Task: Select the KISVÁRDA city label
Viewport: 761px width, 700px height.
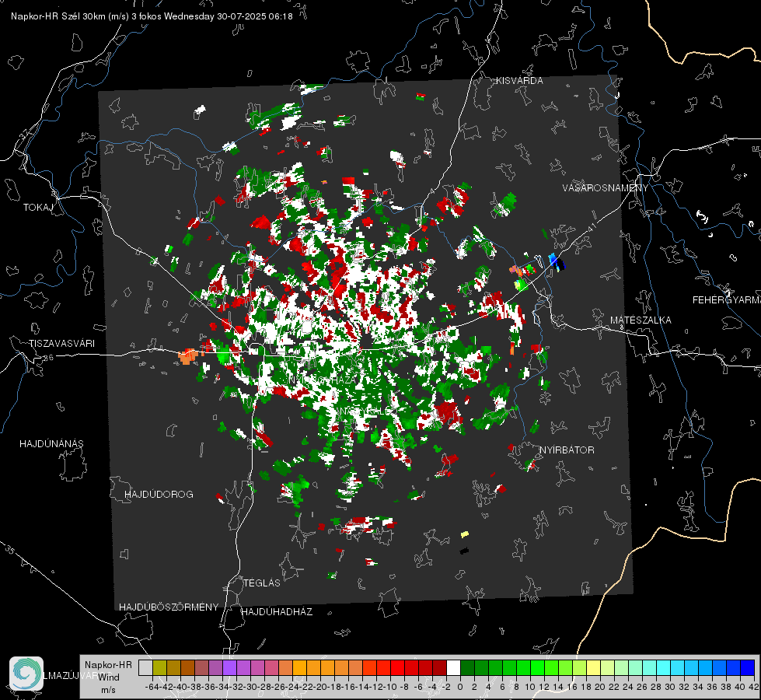Action: tap(519, 81)
